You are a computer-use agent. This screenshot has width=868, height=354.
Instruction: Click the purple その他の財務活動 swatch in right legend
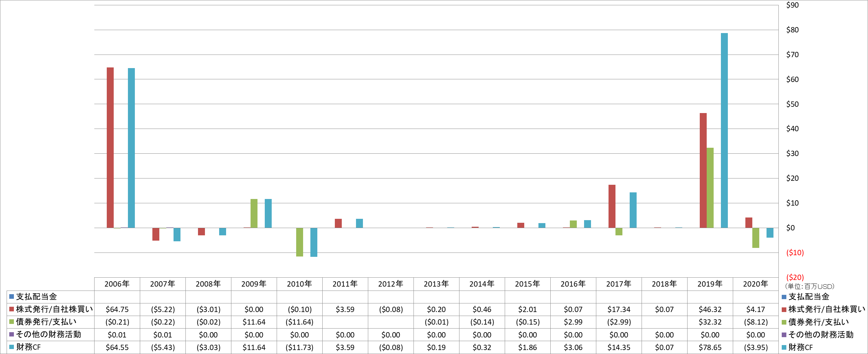[x=784, y=334]
